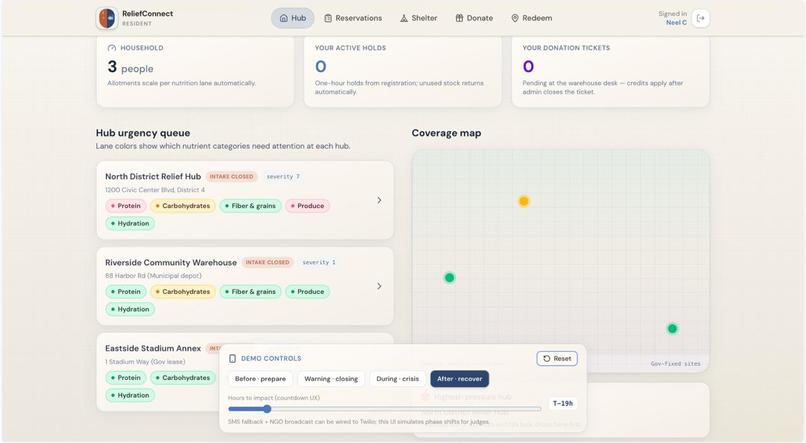This screenshot has height=443, width=806.
Task: Click the severity 7 label
Action: tap(283, 176)
